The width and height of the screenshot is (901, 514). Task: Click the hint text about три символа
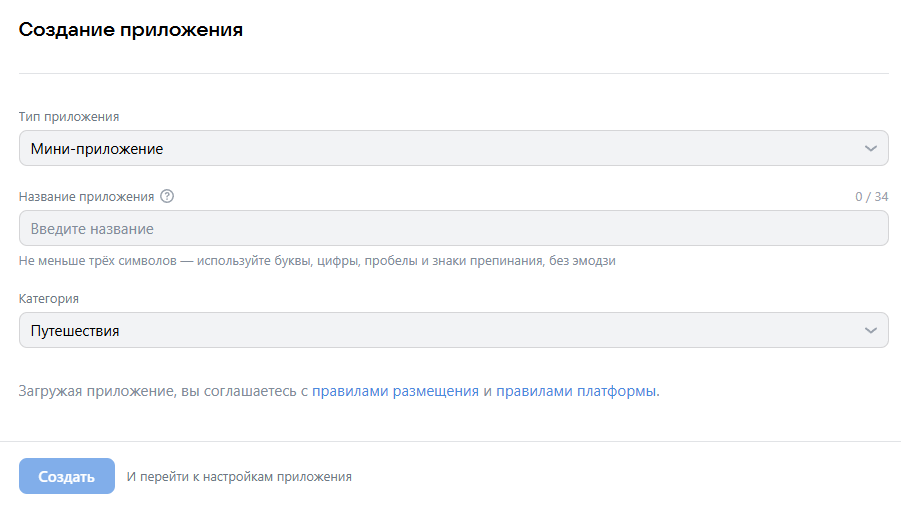click(x=317, y=261)
